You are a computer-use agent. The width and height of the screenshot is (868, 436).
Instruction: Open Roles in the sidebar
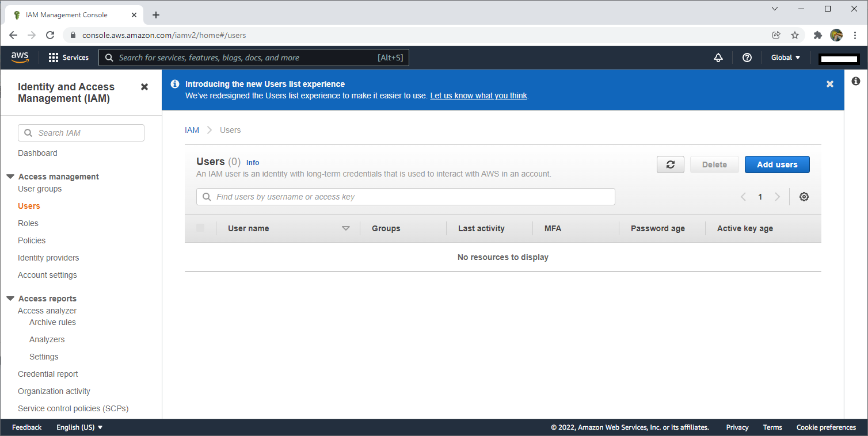[28, 223]
